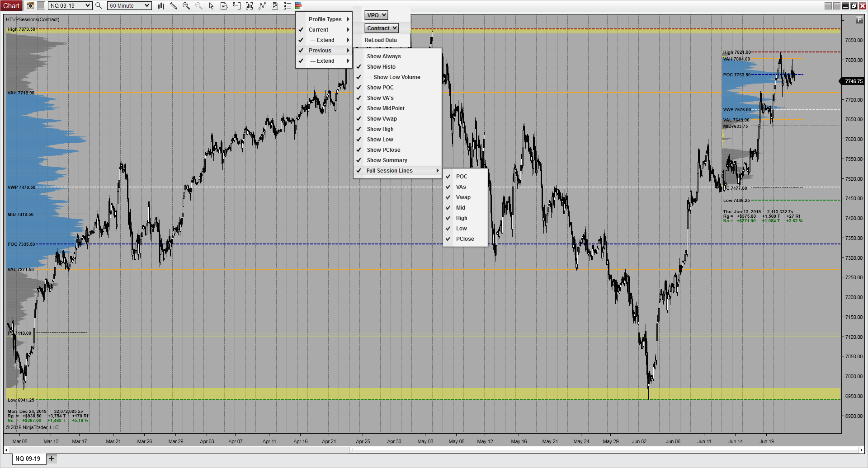The width and height of the screenshot is (868, 468).
Task: Open the indicators list icon
Action: click(x=287, y=5)
